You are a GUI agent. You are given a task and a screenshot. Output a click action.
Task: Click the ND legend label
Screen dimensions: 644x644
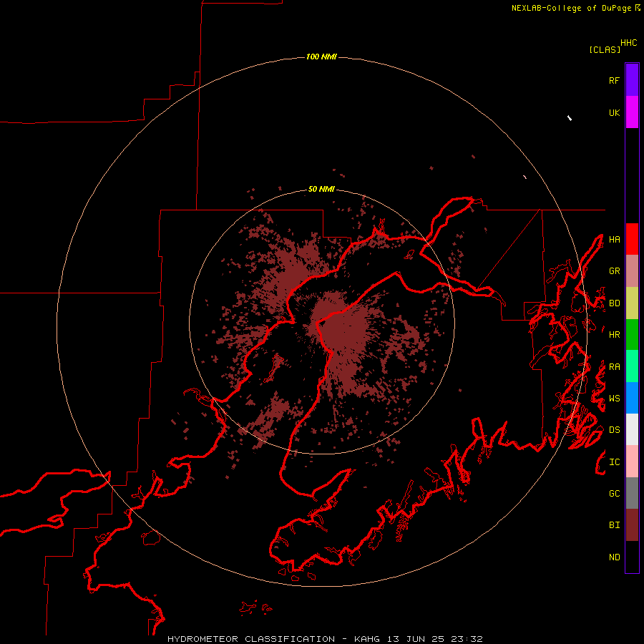pyautogui.click(x=614, y=557)
